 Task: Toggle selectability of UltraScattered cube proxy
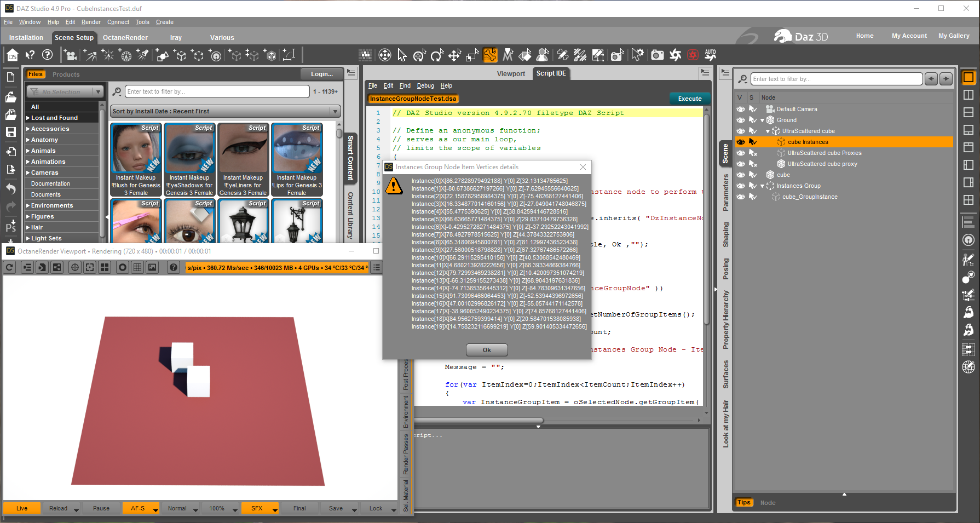click(753, 164)
